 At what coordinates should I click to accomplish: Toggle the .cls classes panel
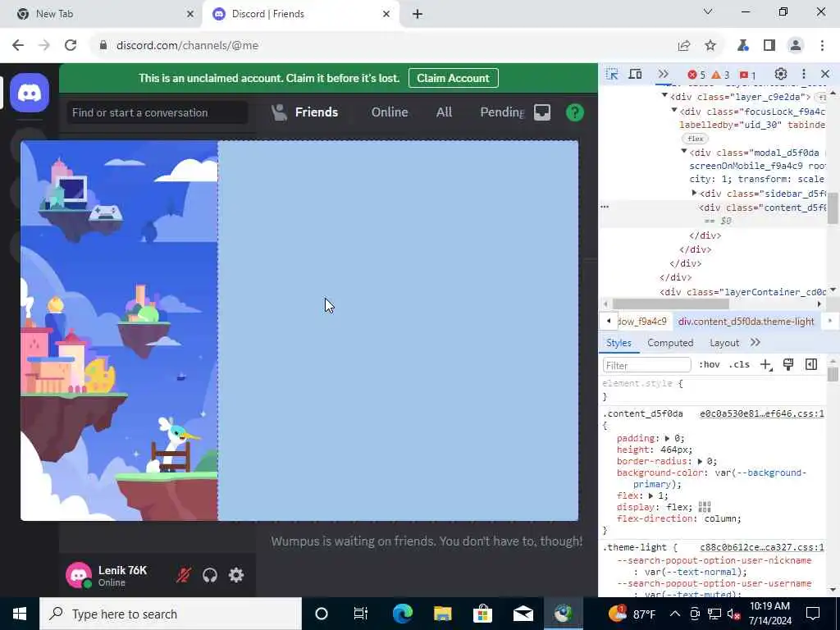(739, 365)
